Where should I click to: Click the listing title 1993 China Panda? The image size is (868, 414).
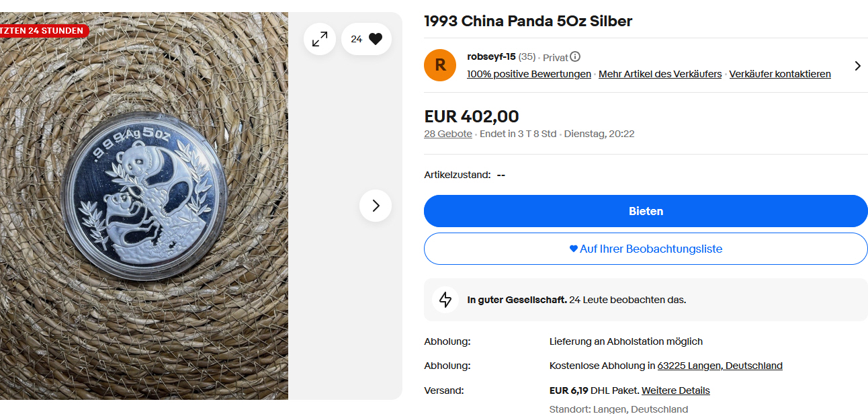(527, 21)
